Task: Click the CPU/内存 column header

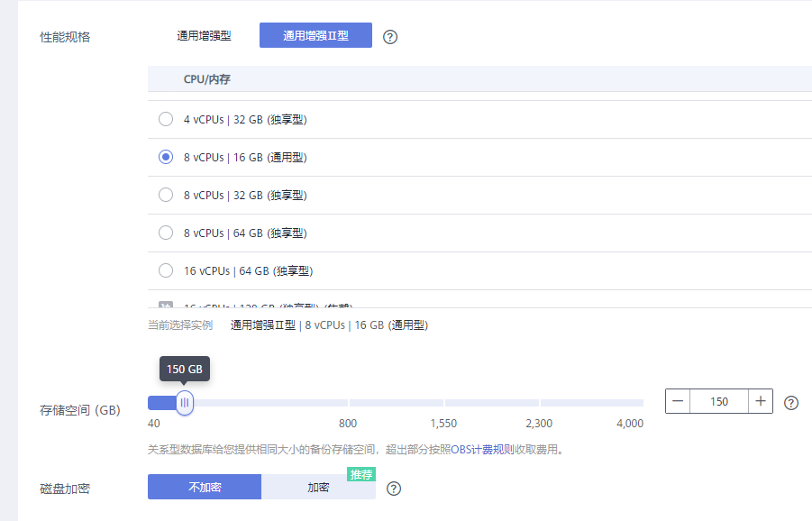Action: pos(206,79)
